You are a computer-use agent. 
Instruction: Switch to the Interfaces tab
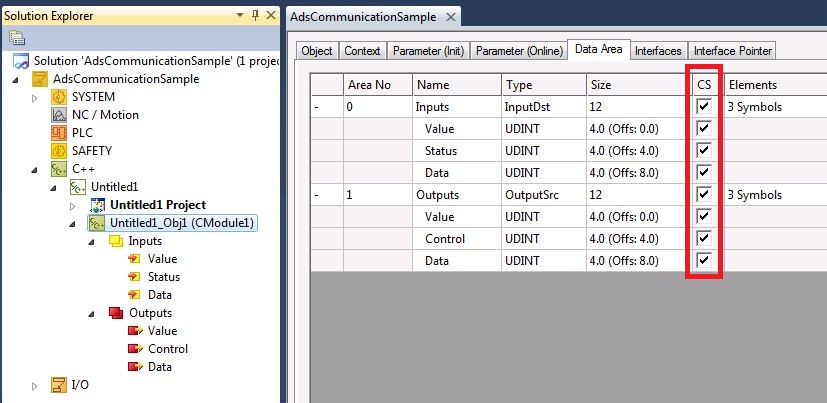[x=658, y=51]
